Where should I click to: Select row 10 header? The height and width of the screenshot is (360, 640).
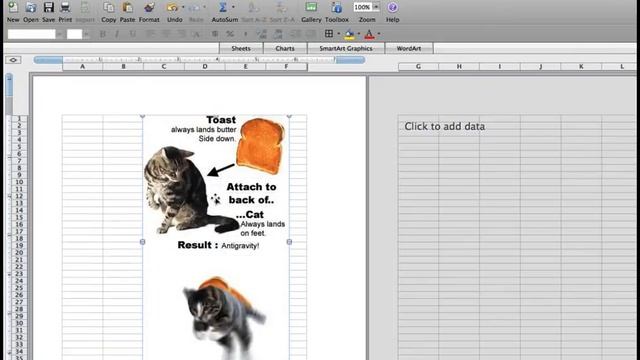point(19,182)
